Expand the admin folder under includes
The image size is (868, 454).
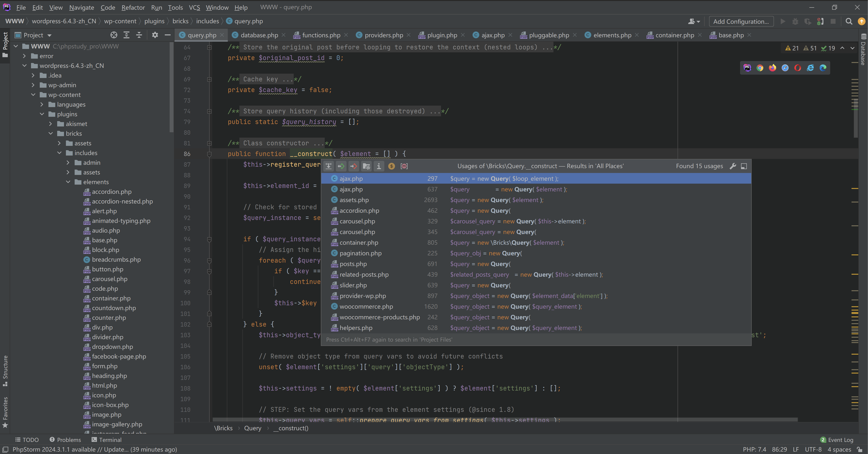point(68,162)
